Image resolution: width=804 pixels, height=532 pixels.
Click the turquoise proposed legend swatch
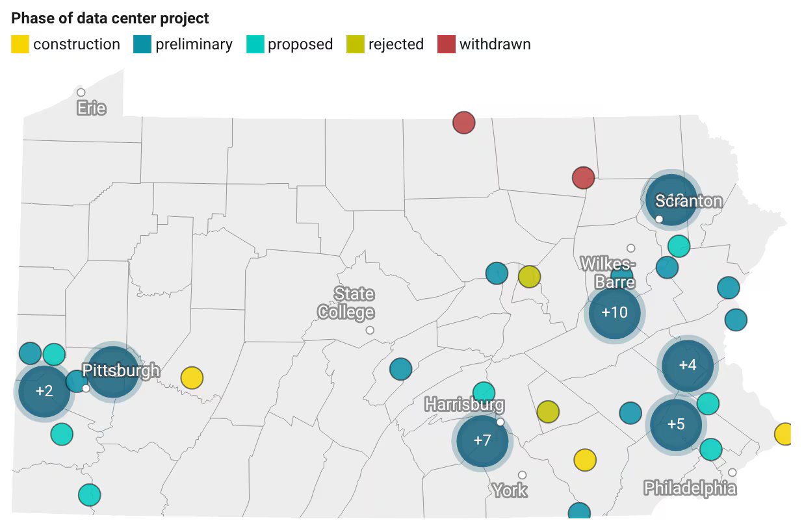(x=255, y=44)
